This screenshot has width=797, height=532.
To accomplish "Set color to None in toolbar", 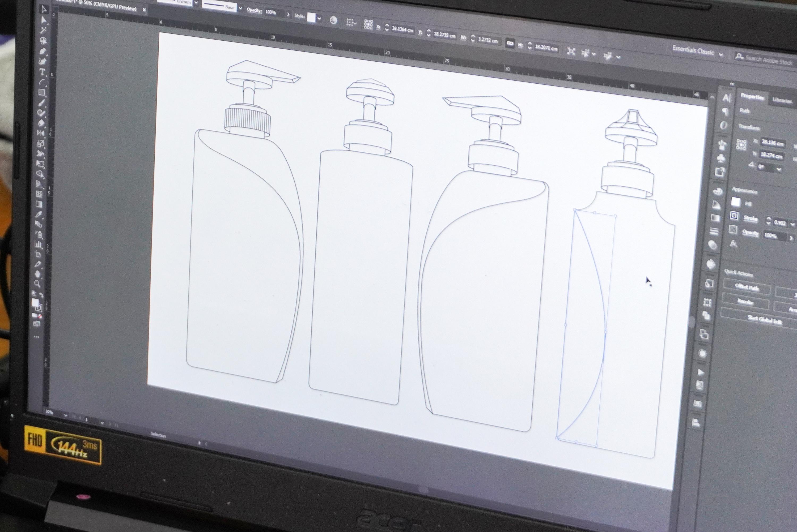I will (40, 316).
